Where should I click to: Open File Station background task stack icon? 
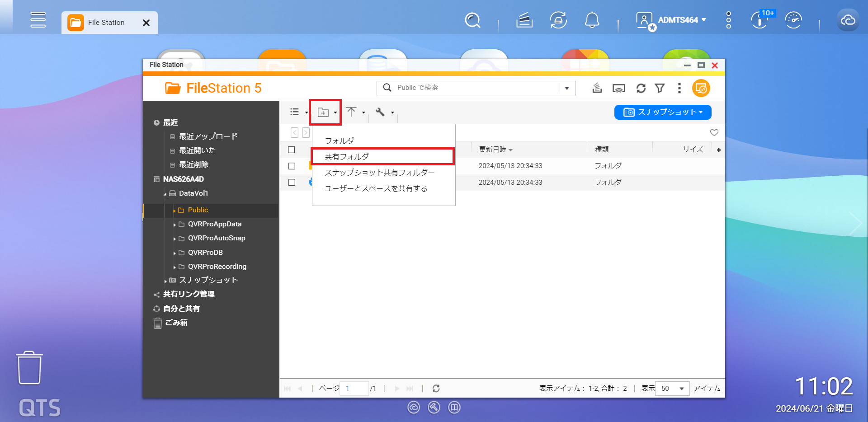pos(597,88)
